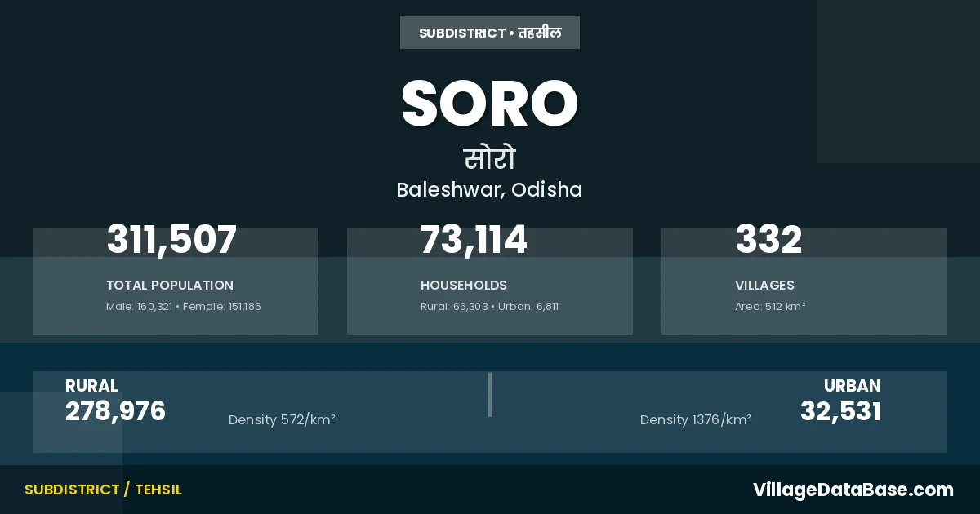This screenshot has height=514, width=980.
Task: Click the Rural and Urban households breakdown
Action: (x=489, y=307)
